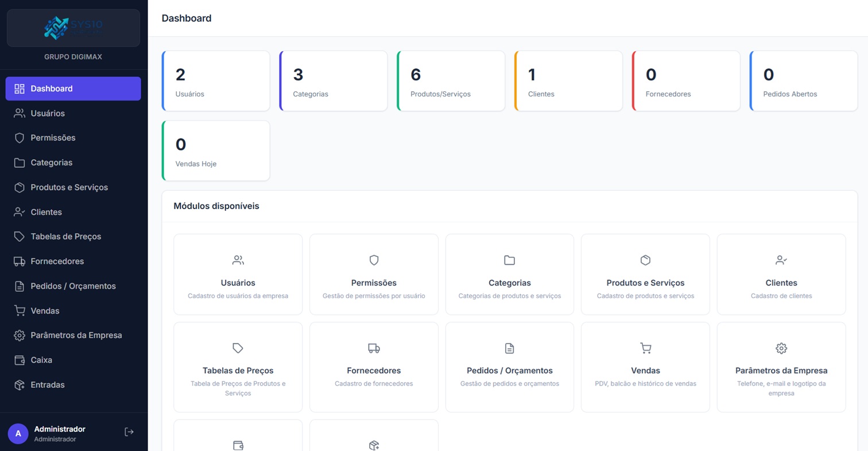Click the tag icon in Tabelas de Preços card
Screen dimensions: 868x451
tap(238, 348)
